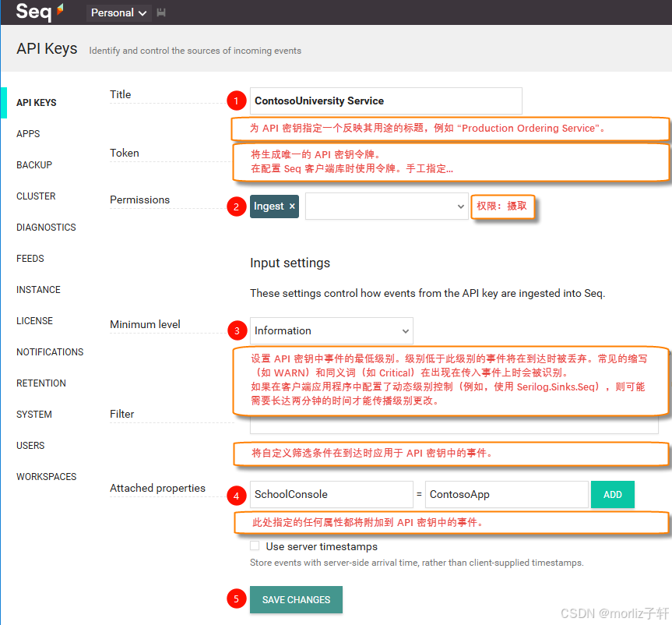Click the SAVE CHANGES button
Viewport: 672px width, 625px height.
pyautogui.click(x=296, y=599)
